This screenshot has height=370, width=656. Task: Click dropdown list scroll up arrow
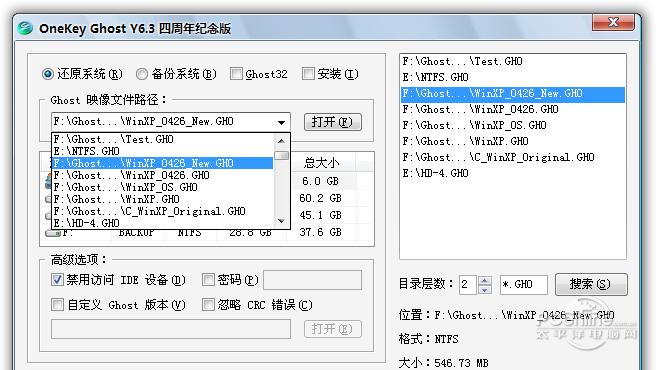point(282,141)
